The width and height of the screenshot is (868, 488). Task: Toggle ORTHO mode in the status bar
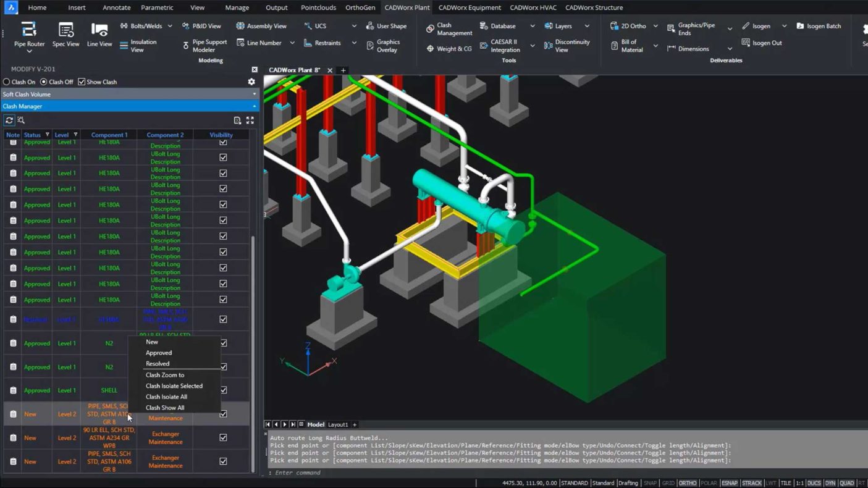(687, 483)
